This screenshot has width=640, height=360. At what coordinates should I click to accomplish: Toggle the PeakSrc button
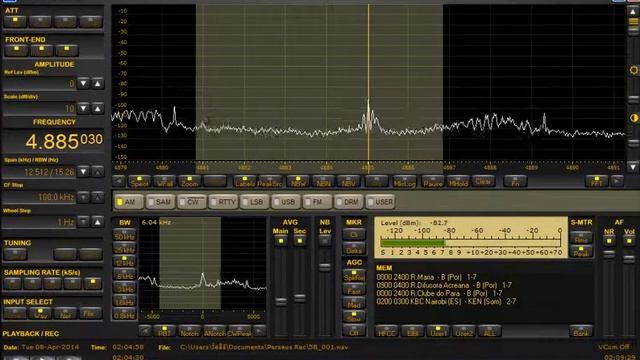[x=270, y=181]
